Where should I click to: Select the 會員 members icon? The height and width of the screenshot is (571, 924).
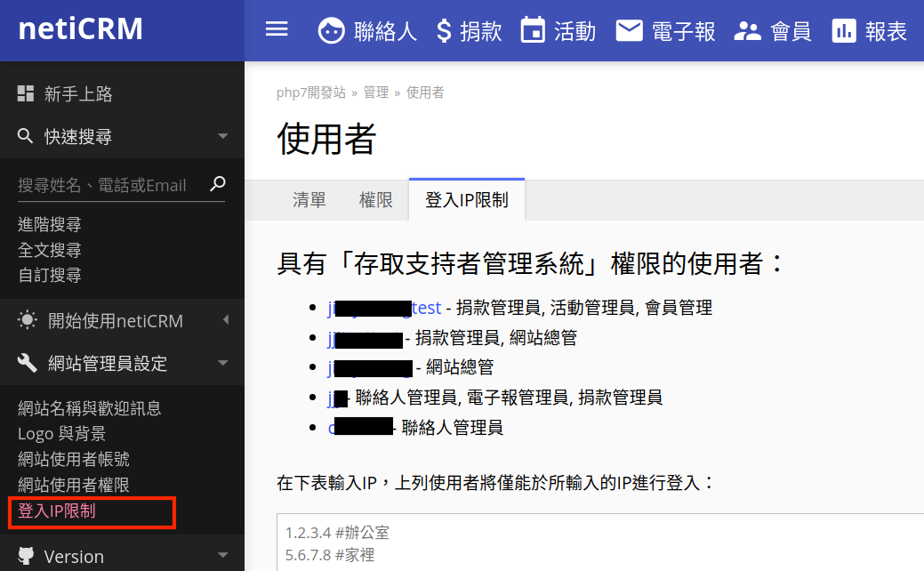tap(748, 29)
